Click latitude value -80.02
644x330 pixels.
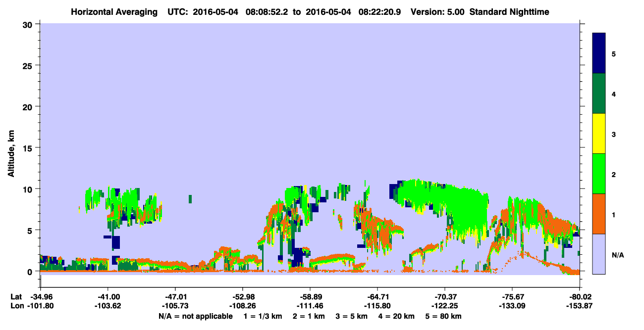[579, 297]
